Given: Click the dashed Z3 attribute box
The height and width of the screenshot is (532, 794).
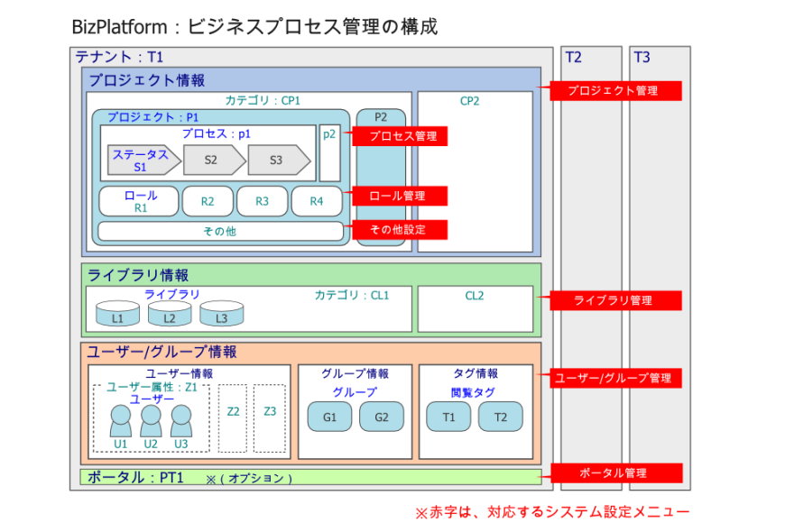Looking at the screenshot, I should click(x=270, y=418).
